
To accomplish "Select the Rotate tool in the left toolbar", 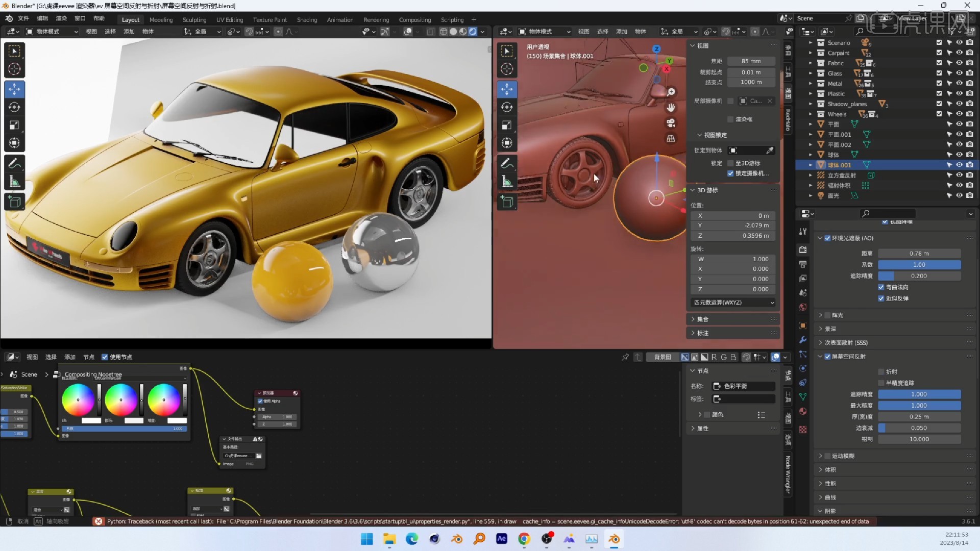I will (x=14, y=107).
